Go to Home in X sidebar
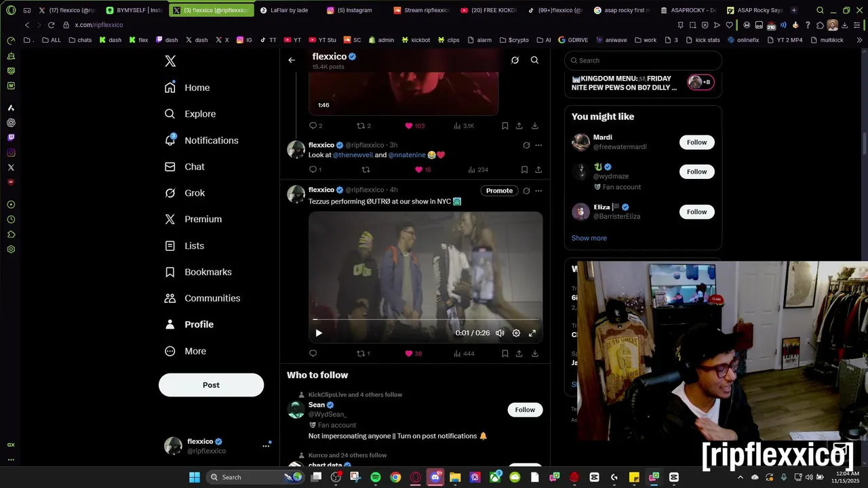The image size is (868, 488). pyautogui.click(x=187, y=87)
